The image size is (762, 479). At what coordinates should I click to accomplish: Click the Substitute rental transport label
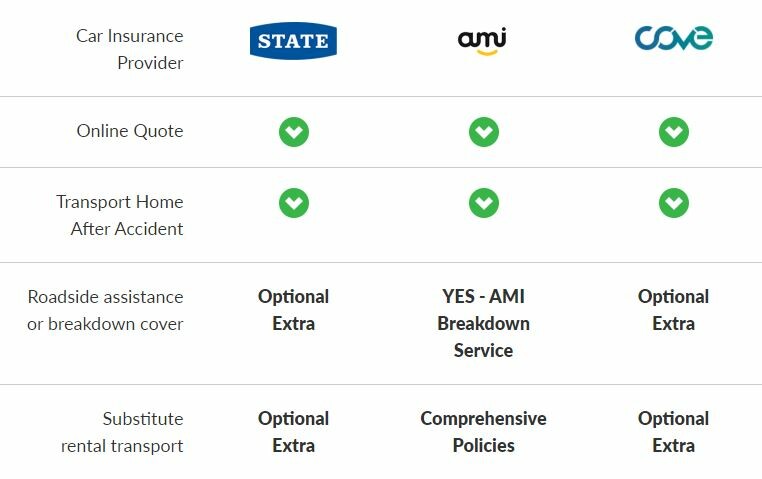[x=122, y=432]
